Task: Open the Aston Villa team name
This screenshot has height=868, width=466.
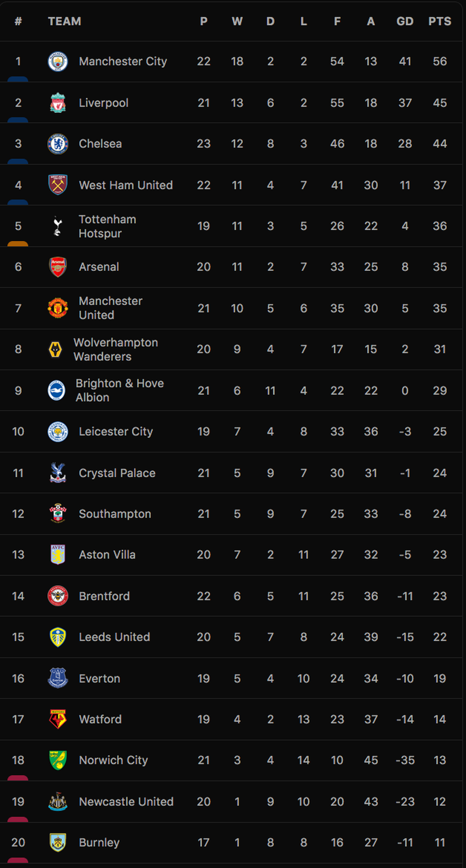Action: (x=107, y=555)
